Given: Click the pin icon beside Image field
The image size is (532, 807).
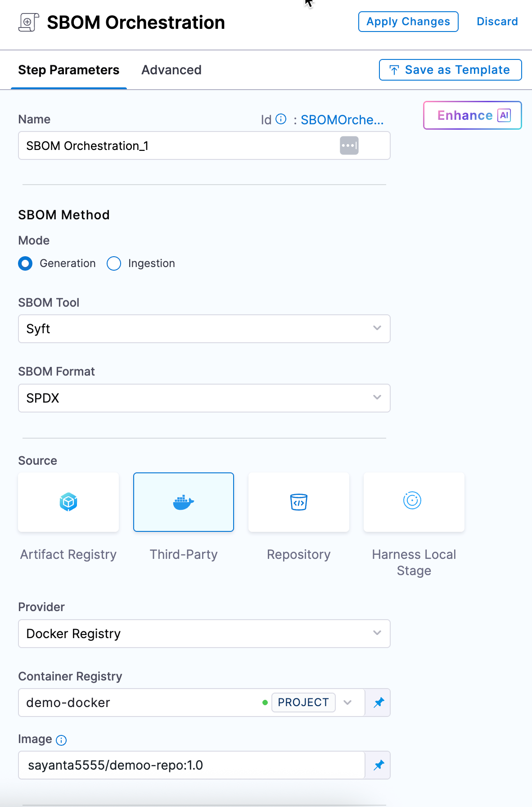Looking at the screenshot, I should 379,765.
